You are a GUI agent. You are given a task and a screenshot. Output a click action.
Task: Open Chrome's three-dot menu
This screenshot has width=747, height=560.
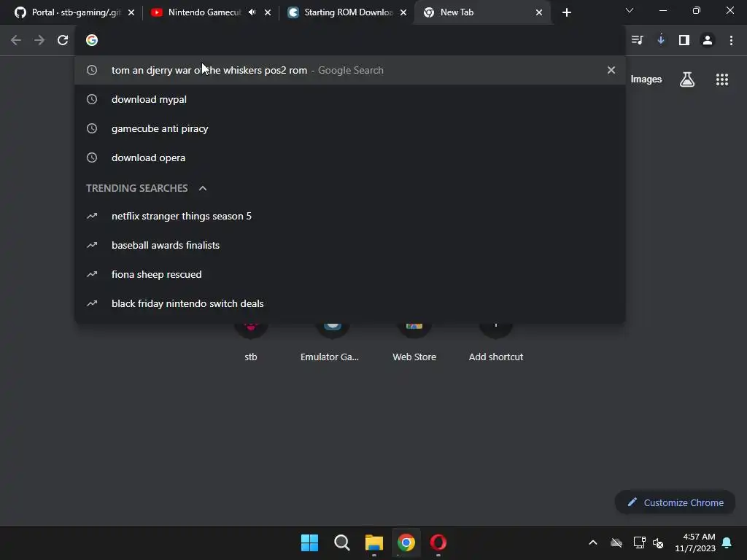click(x=731, y=41)
